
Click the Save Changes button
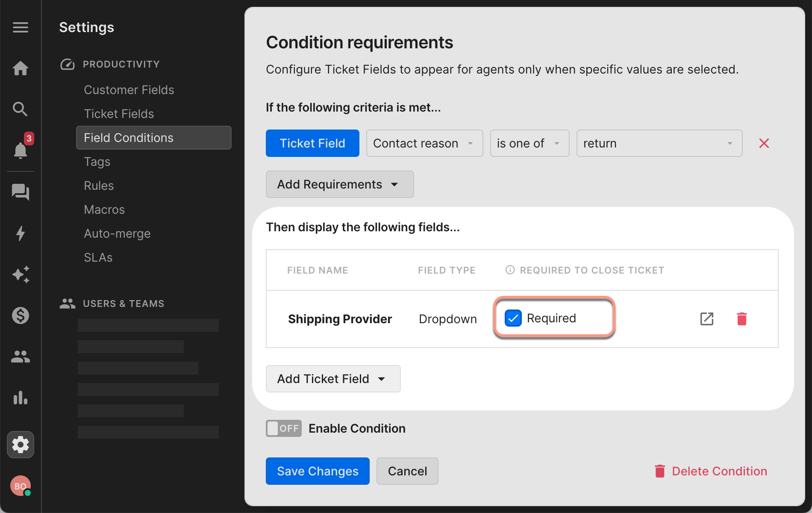point(317,471)
